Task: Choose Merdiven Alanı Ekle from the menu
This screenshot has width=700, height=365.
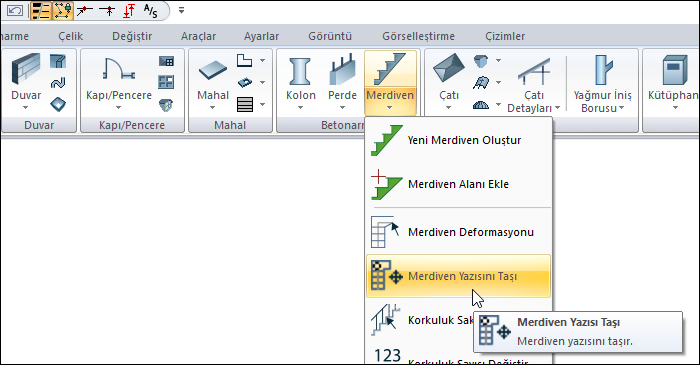Action: tap(458, 184)
